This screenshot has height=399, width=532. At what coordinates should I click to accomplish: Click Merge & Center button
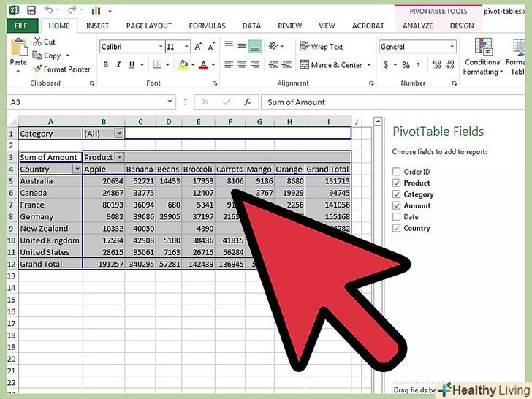[x=331, y=65]
